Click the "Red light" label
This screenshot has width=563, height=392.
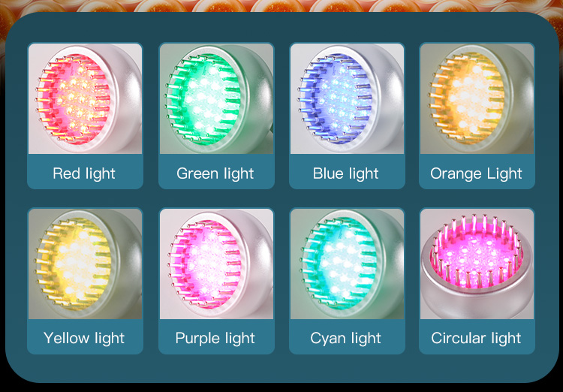coord(84,173)
